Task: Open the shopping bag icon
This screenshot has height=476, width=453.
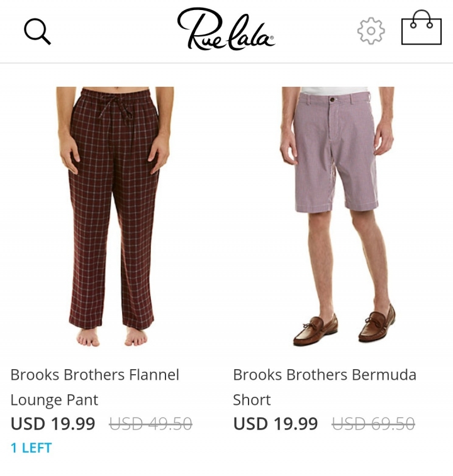Action: pos(421,28)
